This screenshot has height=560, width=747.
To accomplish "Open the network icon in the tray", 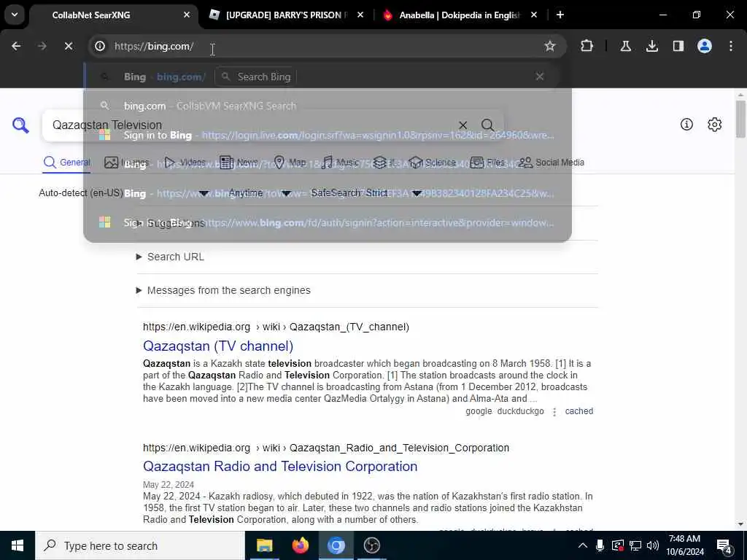I will click(x=635, y=545).
